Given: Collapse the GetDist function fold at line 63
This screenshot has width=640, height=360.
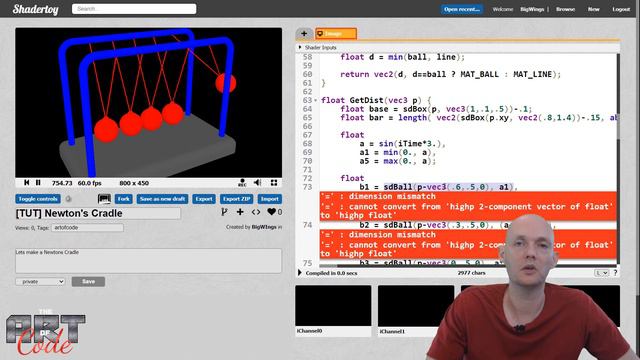Looking at the screenshot, I should coord(316,100).
